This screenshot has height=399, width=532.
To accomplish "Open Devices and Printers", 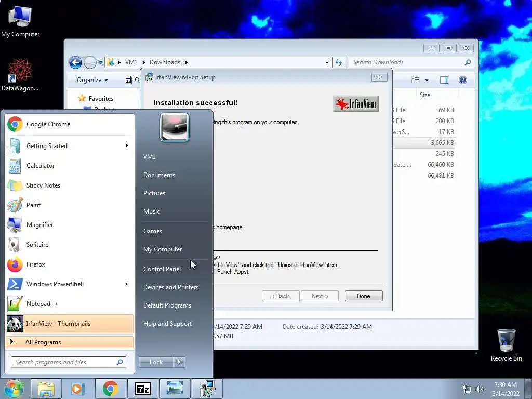I will [171, 287].
